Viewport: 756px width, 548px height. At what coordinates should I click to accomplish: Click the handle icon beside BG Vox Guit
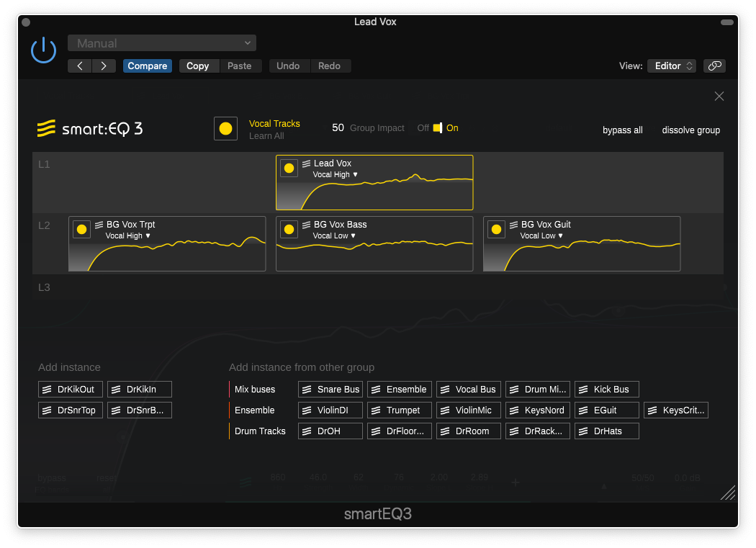click(513, 225)
